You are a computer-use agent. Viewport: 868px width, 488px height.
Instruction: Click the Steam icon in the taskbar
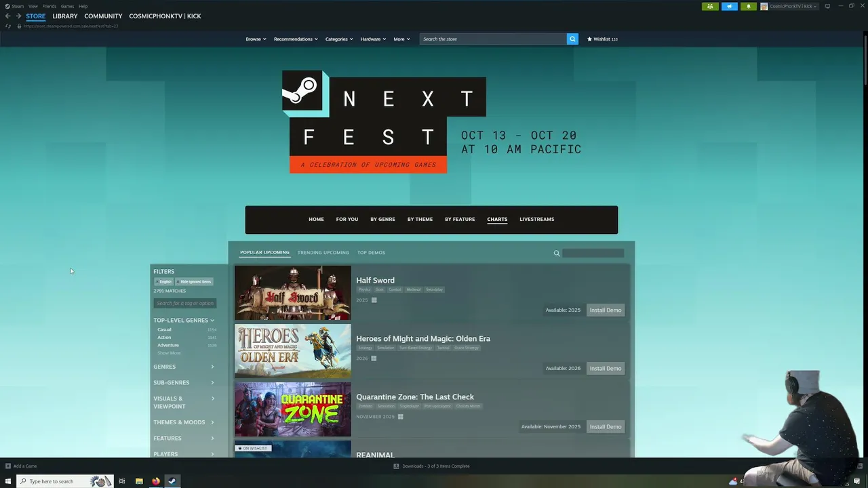click(172, 481)
